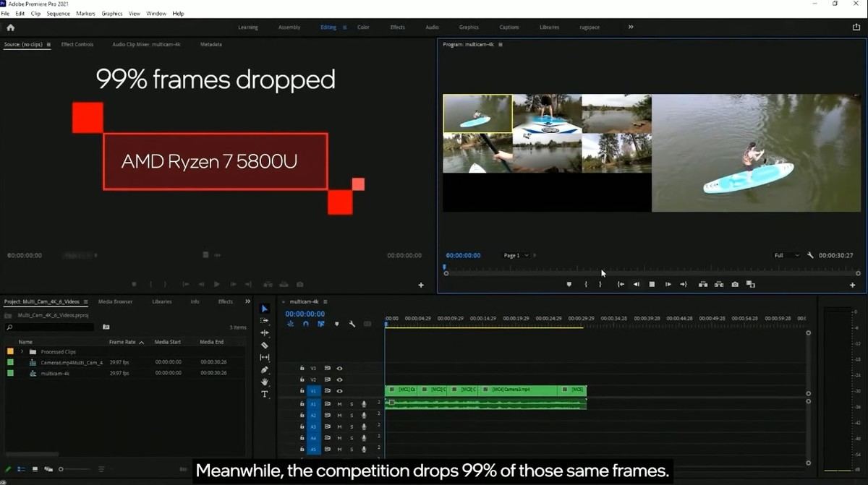Viewport: 868px width, 485px height.
Task: Open Program monitor settings wrench
Action: pyautogui.click(x=810, y=255)
